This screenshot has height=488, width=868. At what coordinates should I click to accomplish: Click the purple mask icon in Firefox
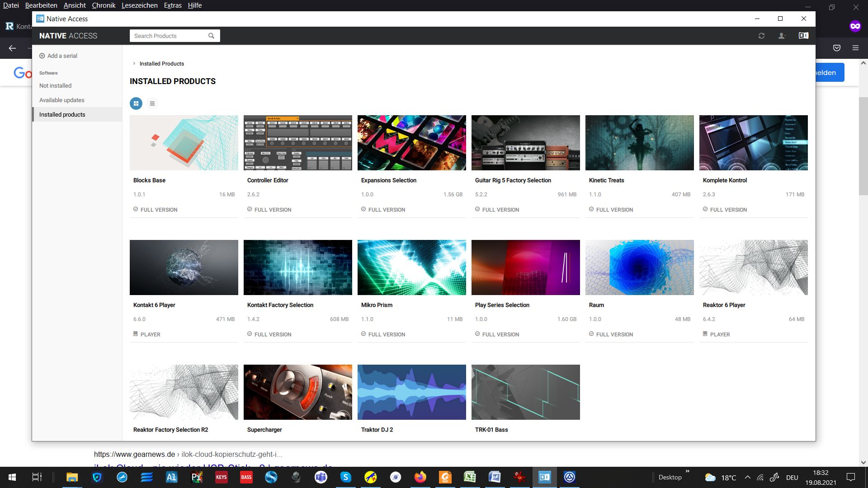(x=855, y=26)
